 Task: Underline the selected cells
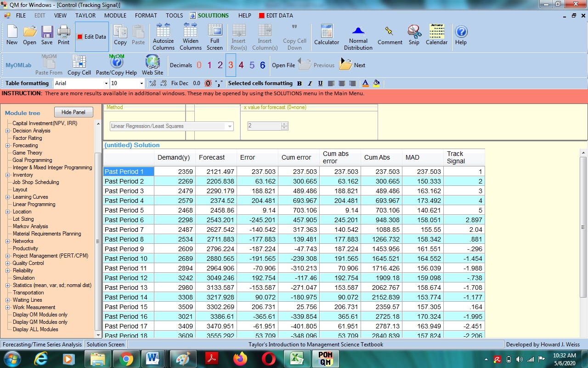point(320,83)
